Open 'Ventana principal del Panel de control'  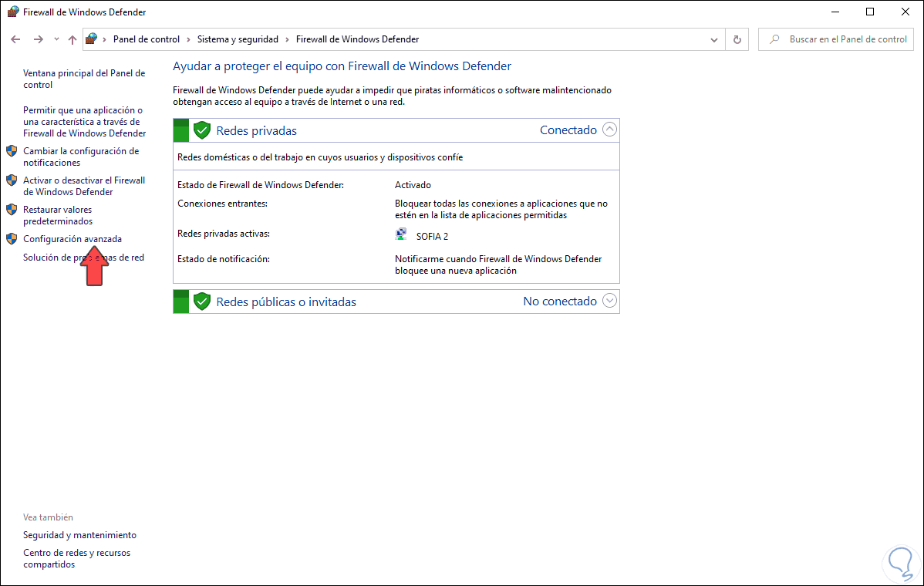(83, 79)
